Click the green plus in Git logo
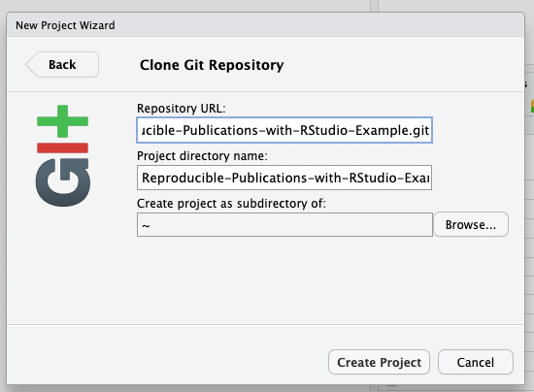The image size is (534, 392). click(x=63, y=121)
